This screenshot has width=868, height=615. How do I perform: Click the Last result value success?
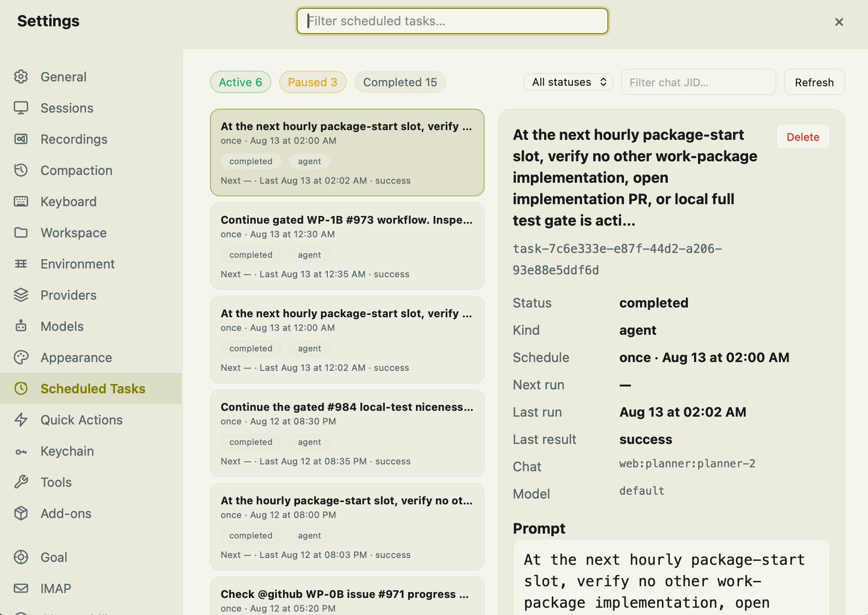(646, 439)
